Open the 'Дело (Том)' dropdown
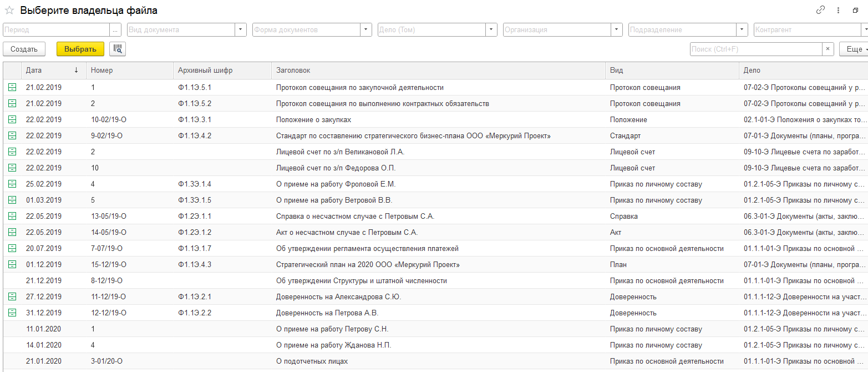 pyautogui.click(x=491, y=30)
